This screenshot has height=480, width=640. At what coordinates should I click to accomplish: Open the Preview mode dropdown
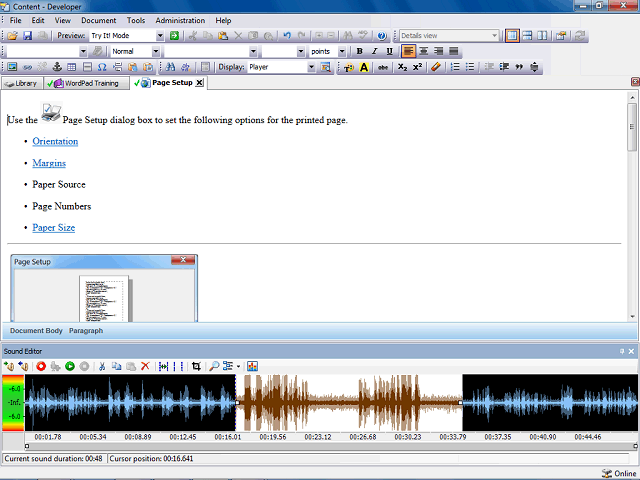click(160, 36)
